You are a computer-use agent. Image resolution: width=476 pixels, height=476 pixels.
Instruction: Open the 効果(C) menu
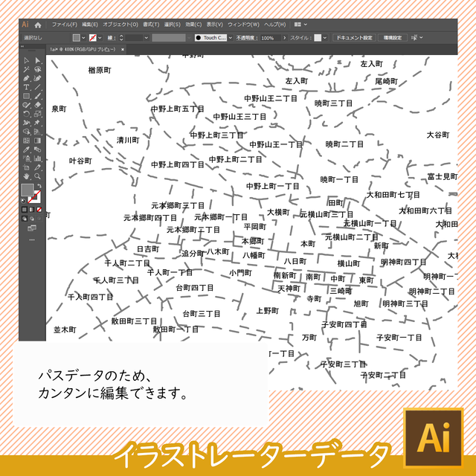pos(193,25)
